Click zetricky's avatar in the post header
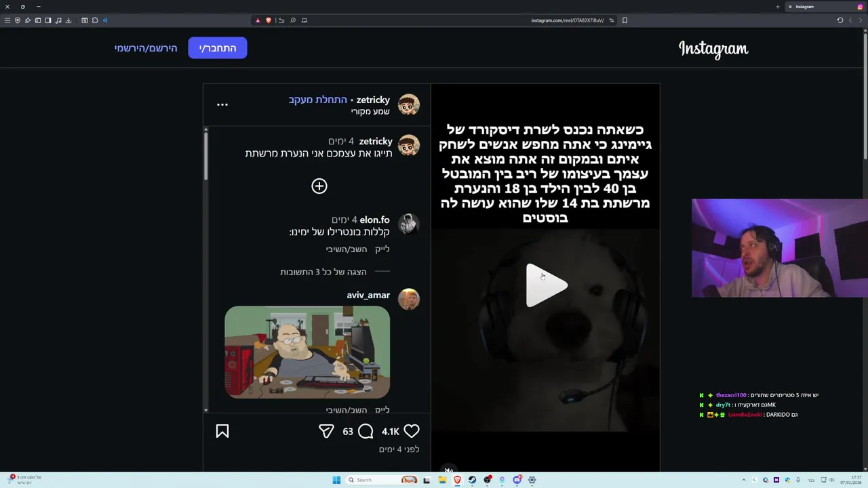The image size is (868, 488). tap(408, 105)
